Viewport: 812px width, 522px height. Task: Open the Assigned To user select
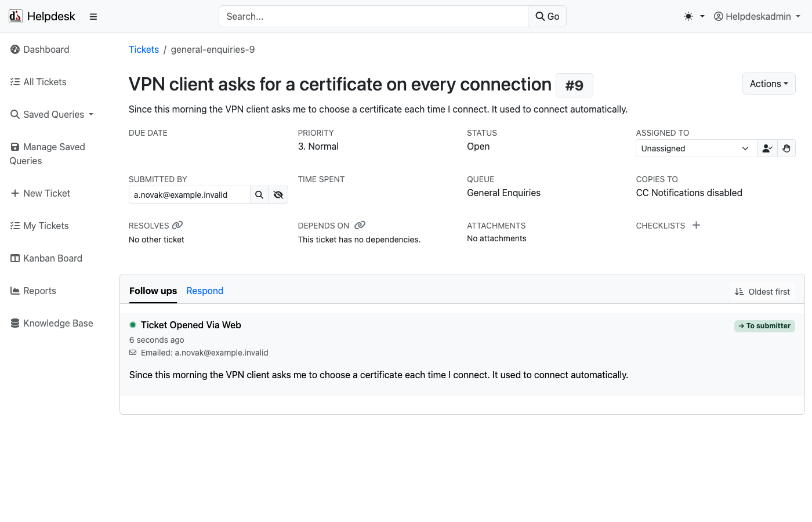point(696,148)
